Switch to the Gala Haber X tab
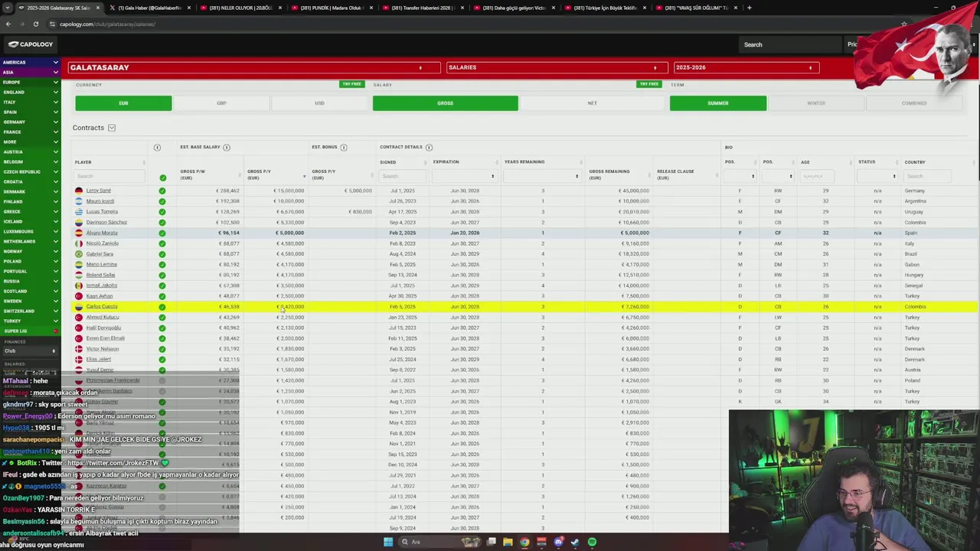The image size is (980, 551). (149, 8)
